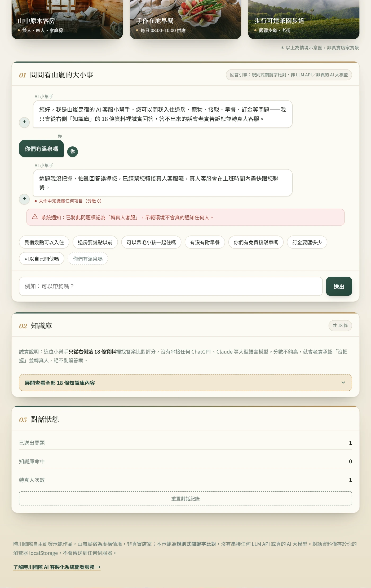
Task: Click the 以上為情境示意圖 disclaimer text
Action: pyautogui.click(x=320, y=48)
